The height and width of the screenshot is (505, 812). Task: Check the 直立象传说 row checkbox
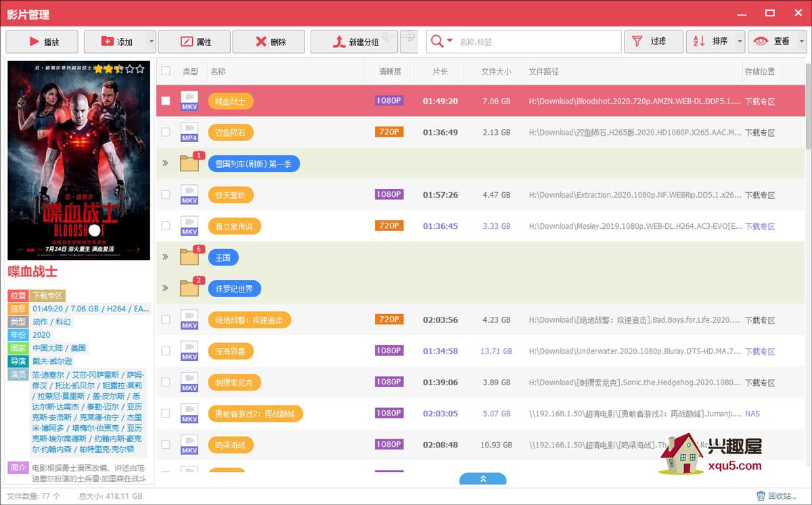click(166, 226)
